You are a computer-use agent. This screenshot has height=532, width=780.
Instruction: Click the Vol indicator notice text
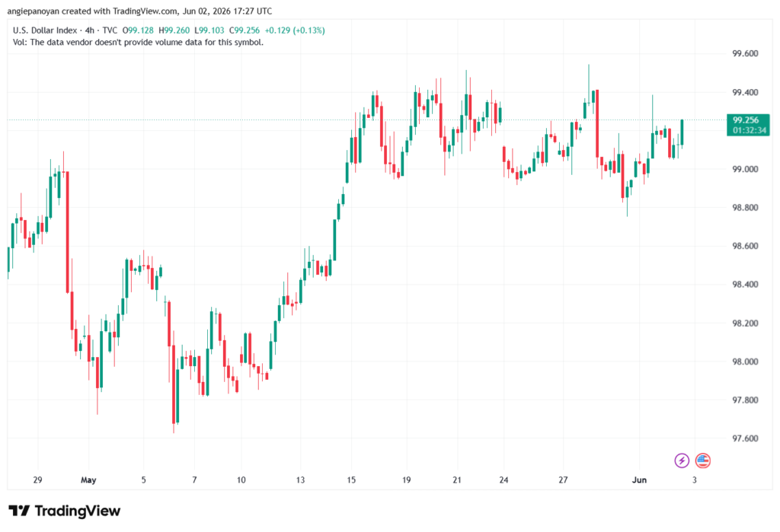(139, 43)
